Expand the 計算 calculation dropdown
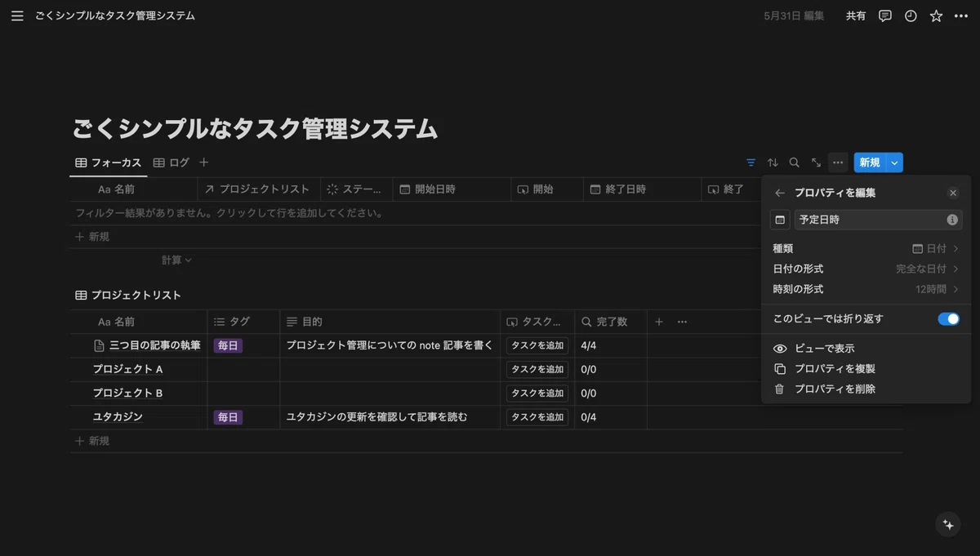 pyautogui.click(x=176, y=260)
